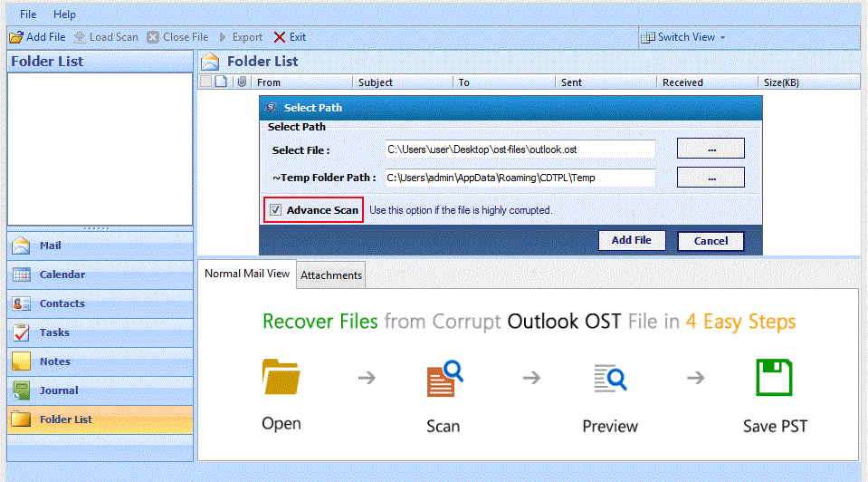Click the attachment paperclip column icon
Image resolution: width=868 pixels, height=482 pixels.
(242, 82)
